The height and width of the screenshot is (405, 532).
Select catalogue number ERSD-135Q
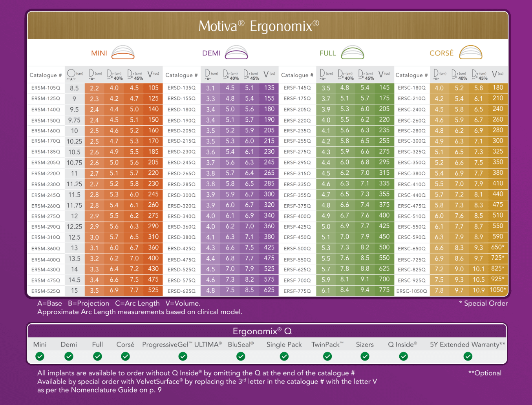click(x=181, y=88)
